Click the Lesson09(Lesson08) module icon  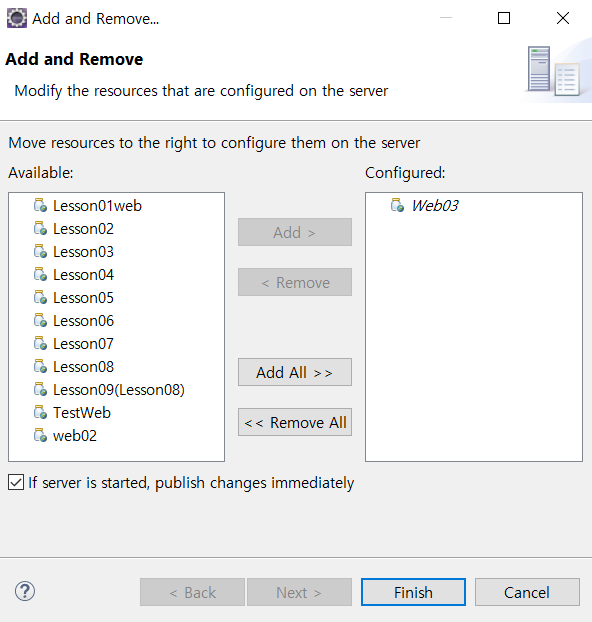coord(40,390)
